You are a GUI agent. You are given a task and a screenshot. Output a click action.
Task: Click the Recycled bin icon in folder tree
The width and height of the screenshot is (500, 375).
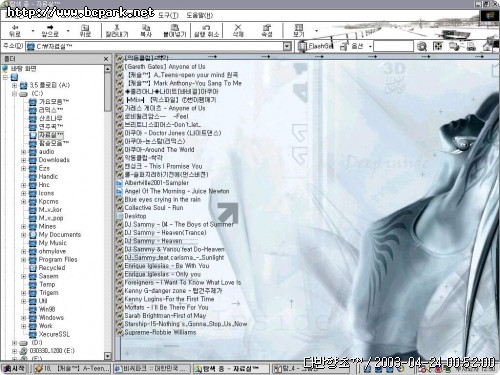coord(33,268)
